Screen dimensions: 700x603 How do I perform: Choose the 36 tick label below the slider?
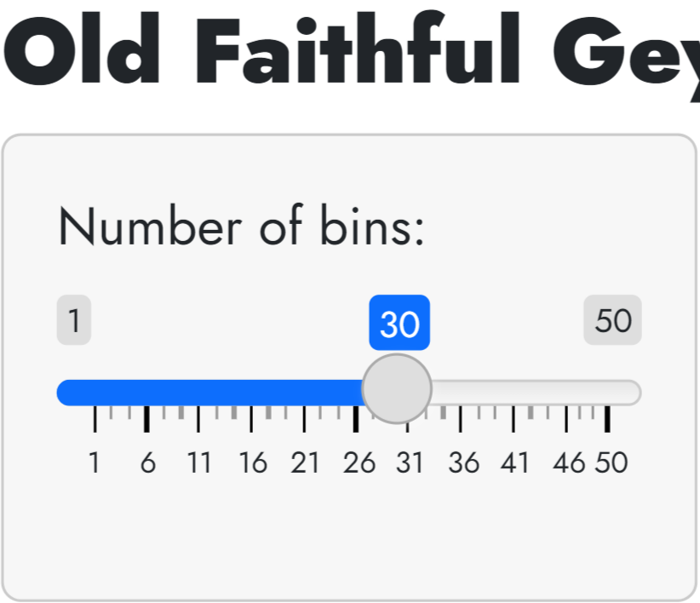(462, 463)
